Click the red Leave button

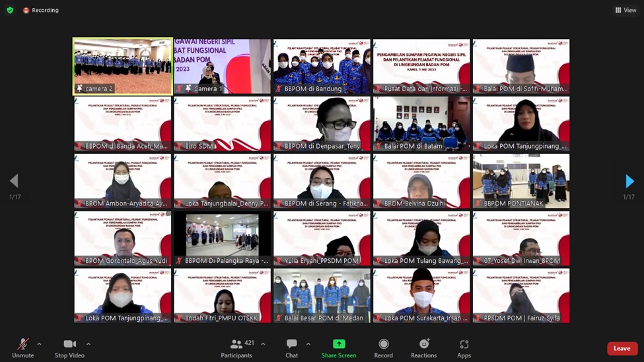(x=622, y=349)
